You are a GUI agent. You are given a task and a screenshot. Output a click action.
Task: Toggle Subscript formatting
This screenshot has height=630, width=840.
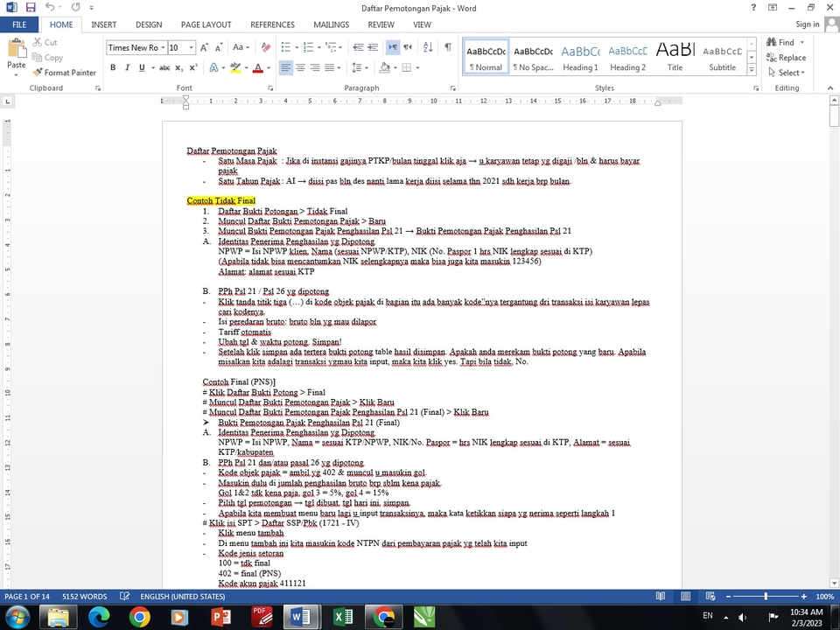[x=178, y=67]
